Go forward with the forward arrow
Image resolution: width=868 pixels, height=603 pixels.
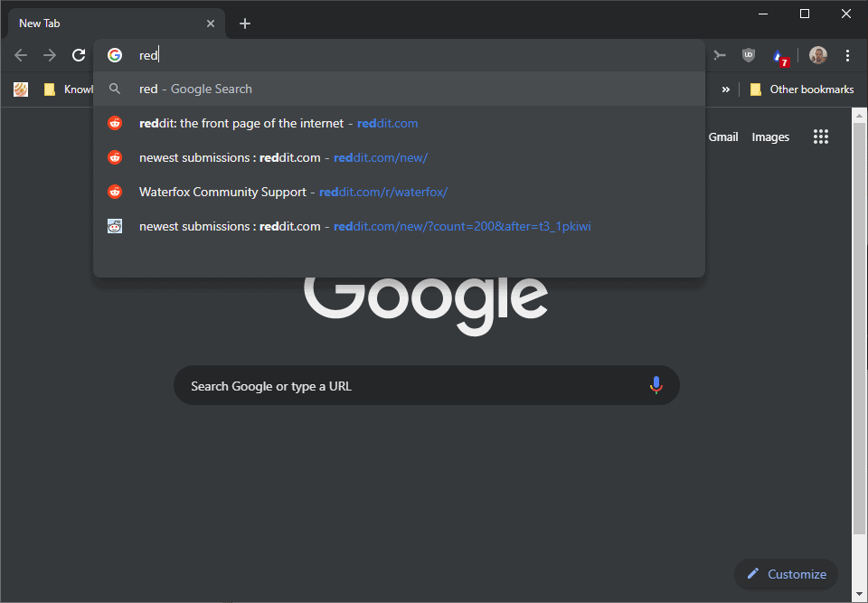[x=50, y=55]
